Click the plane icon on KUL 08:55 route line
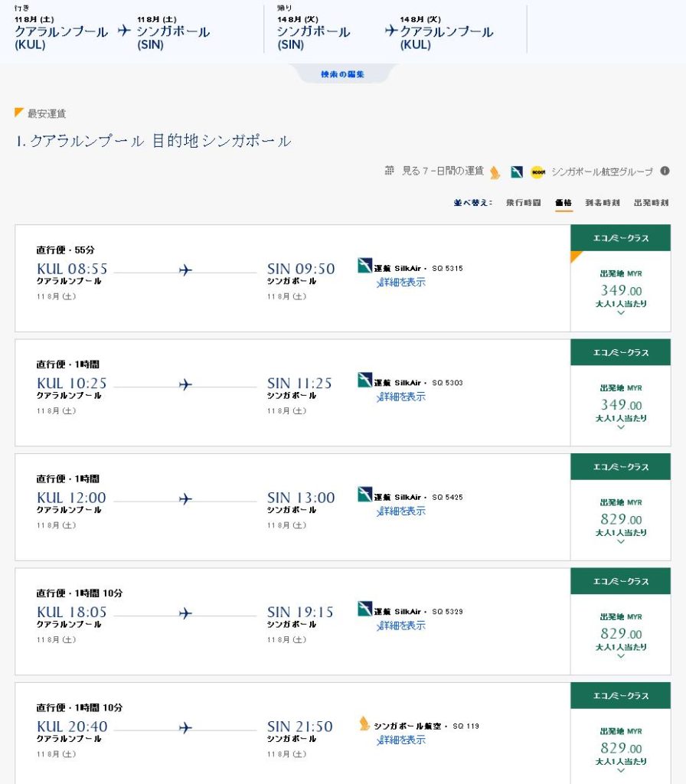 185,270
